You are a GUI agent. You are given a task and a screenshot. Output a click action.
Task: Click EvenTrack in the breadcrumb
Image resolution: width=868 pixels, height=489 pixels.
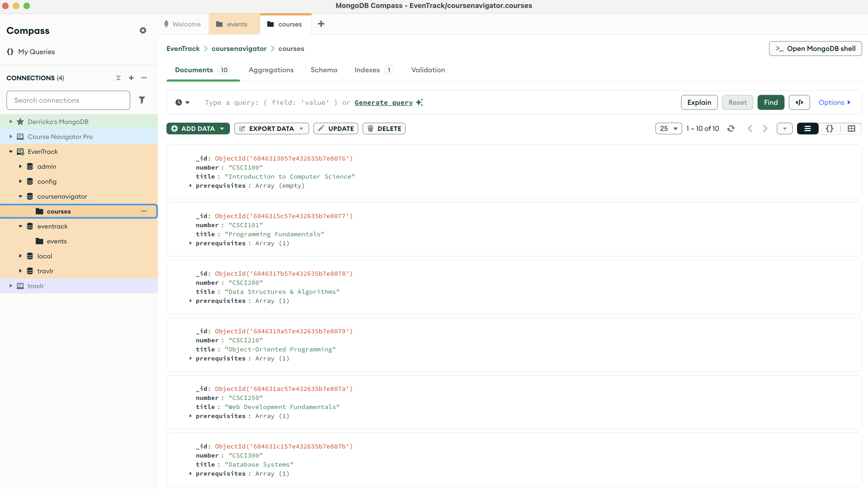coord(183,49)
